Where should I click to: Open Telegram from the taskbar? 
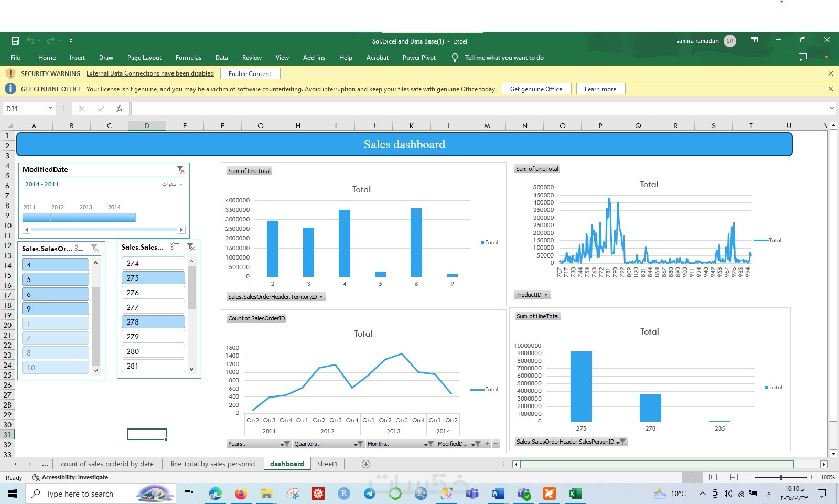370,494
